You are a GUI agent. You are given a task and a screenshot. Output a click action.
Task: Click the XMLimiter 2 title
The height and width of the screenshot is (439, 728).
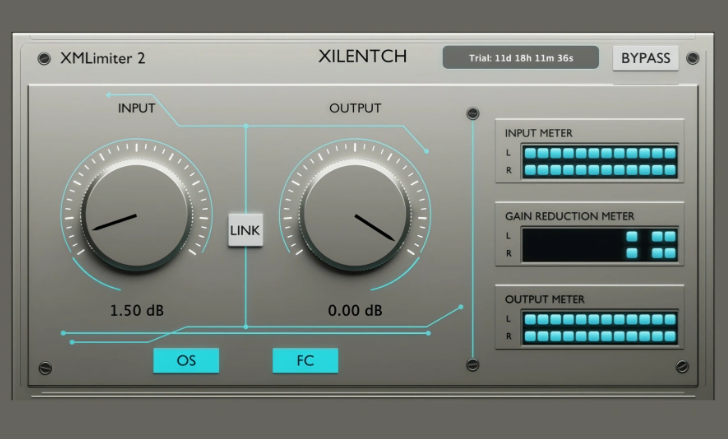[x=103, y=58]
